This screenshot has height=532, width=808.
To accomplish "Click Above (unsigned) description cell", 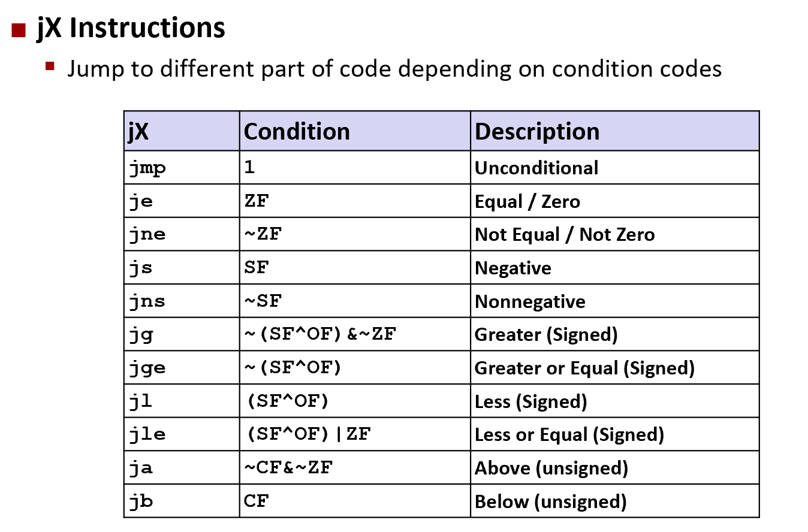I will point(615,467).
